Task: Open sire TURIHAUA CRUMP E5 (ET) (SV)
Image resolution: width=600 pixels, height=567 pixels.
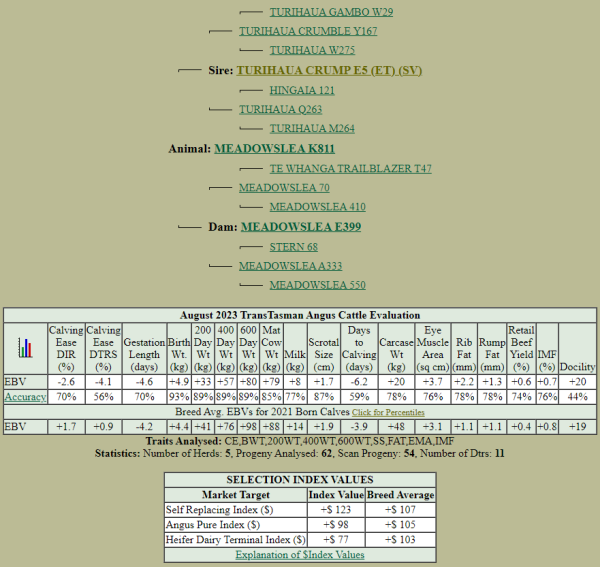Action: point(329,70)
